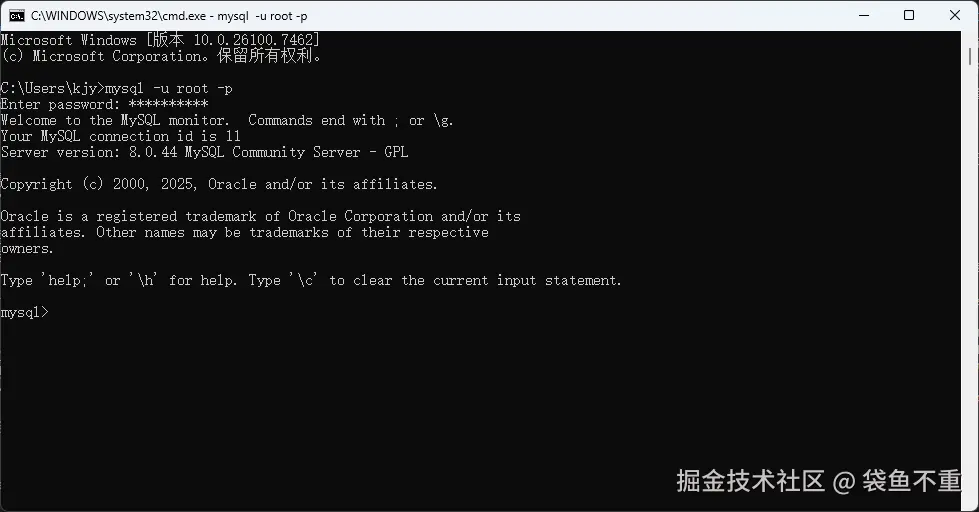Select the window title text "cmd.exe - mysql -u root -p"
The image size is (979, 512).
coord(169,16)
